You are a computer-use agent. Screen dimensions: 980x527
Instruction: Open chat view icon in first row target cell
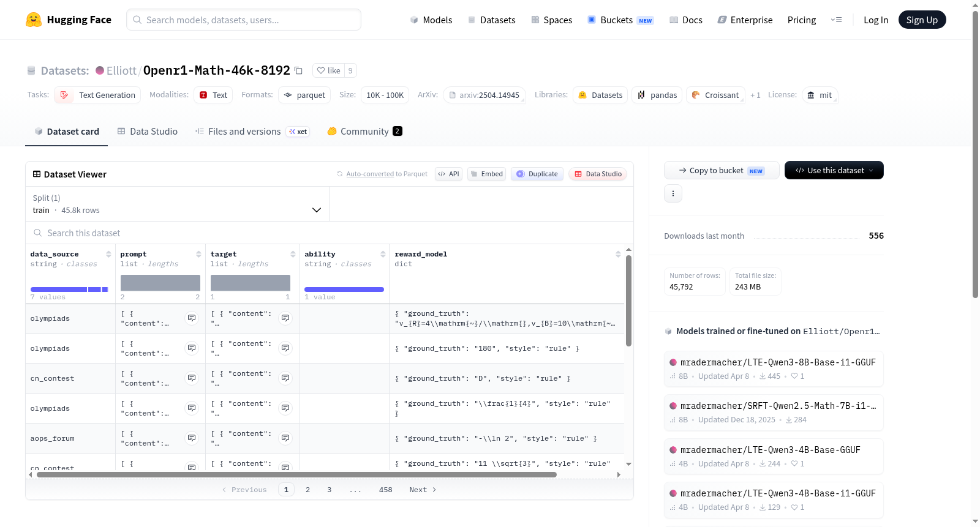[x=285, y=318]
